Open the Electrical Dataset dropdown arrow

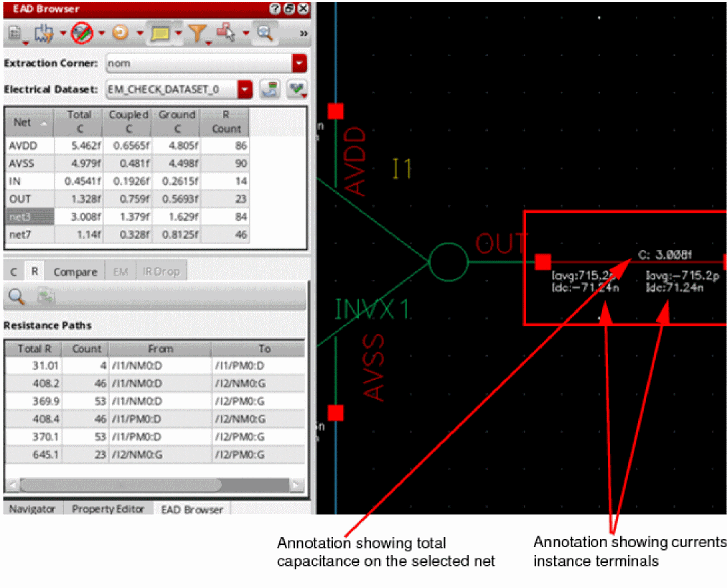(x=245, y=90)
